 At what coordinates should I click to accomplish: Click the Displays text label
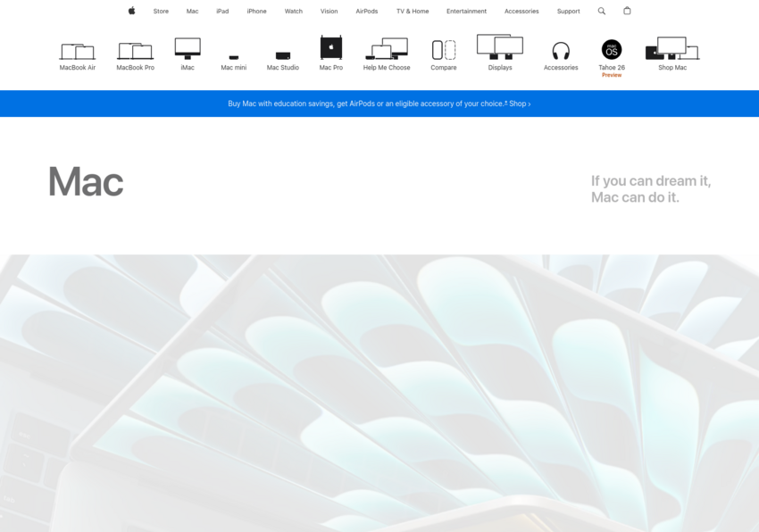coord(500,68)
